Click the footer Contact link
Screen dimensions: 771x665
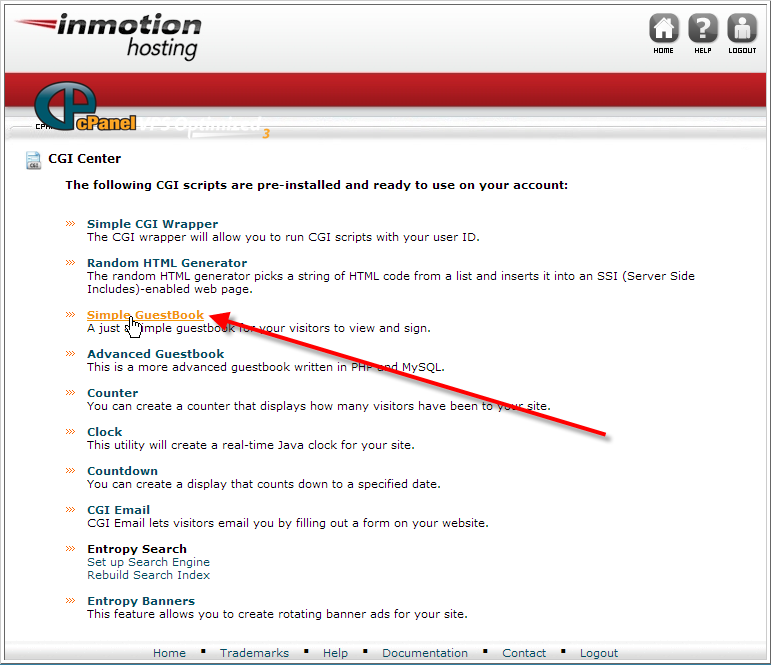(x=524, y=653)
